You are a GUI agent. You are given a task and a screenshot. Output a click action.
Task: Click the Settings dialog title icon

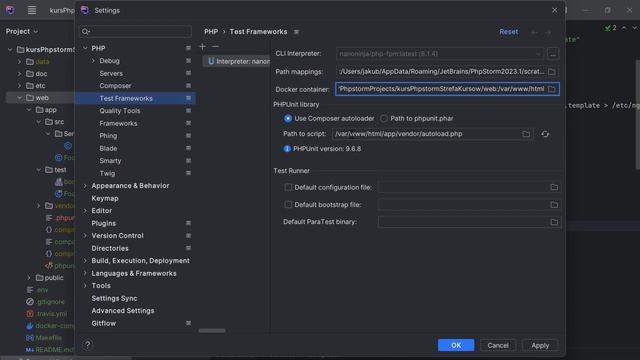(85, 10)
